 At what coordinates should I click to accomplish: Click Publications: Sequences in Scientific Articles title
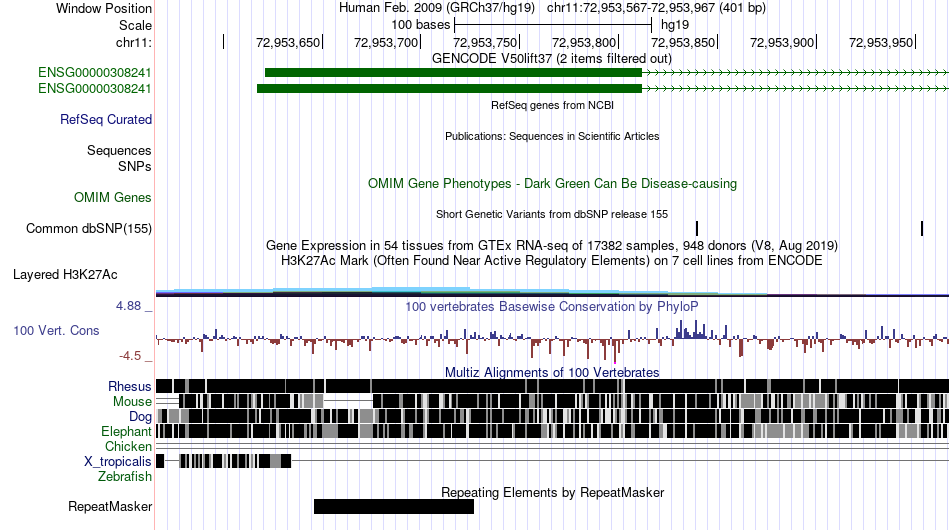point(552,136)
